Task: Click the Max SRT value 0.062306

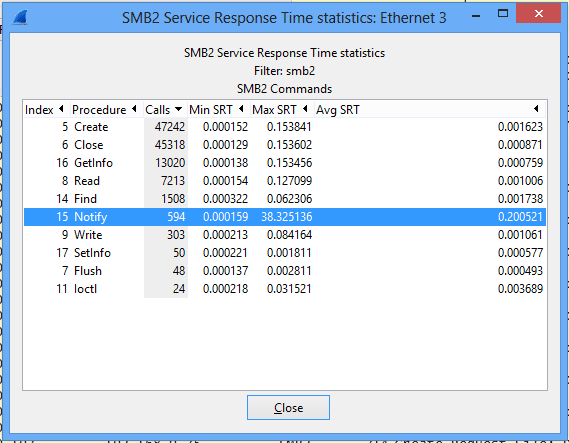Action: 289,199
